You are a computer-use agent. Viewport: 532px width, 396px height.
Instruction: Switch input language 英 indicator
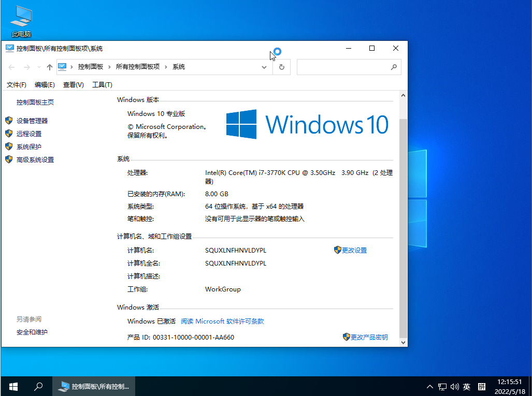click(467, 387)
